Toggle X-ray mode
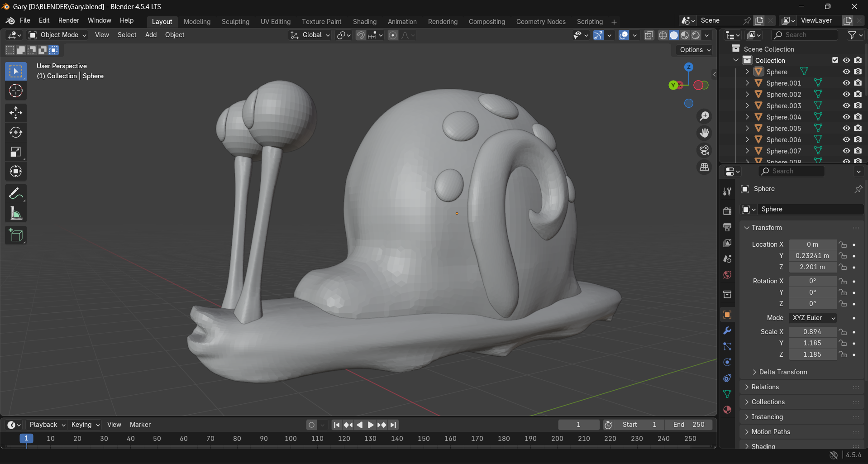This screenshot has height=464, width=868. tap(649, 35)
